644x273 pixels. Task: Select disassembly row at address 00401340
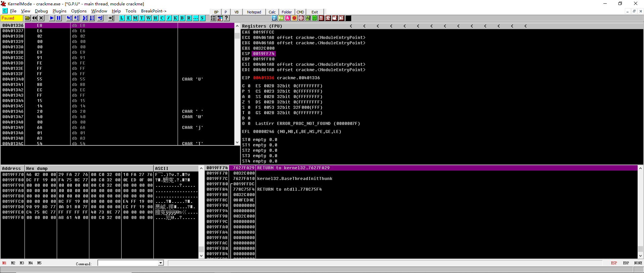point(118,79)
